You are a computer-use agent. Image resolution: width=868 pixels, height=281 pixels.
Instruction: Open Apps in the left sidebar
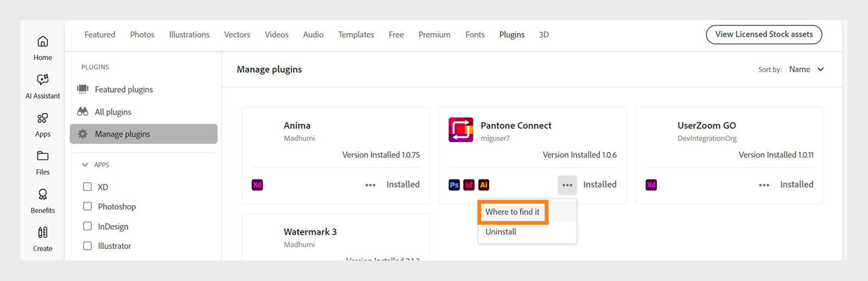pos(43,125)
